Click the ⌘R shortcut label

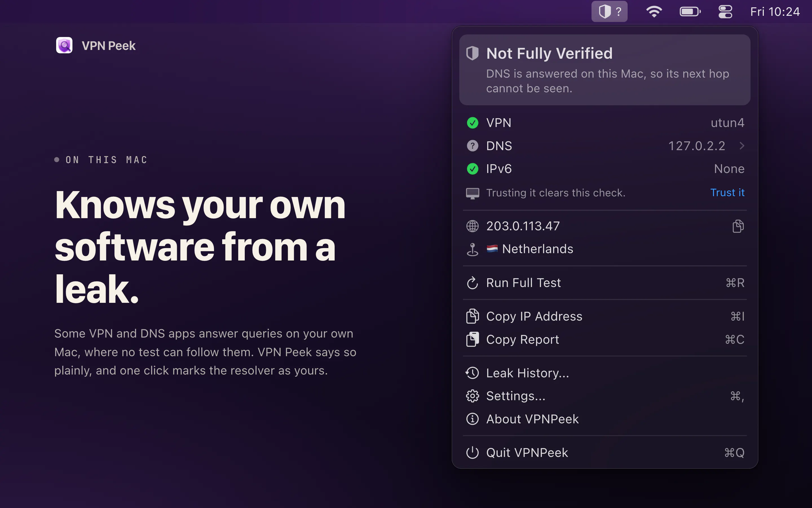(735, 283)
